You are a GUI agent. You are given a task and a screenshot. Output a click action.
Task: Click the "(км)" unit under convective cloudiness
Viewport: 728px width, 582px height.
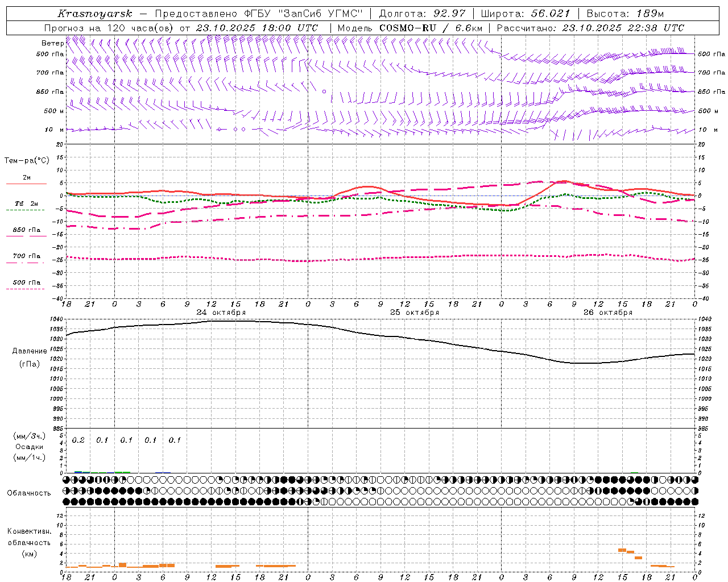(30, 554)
